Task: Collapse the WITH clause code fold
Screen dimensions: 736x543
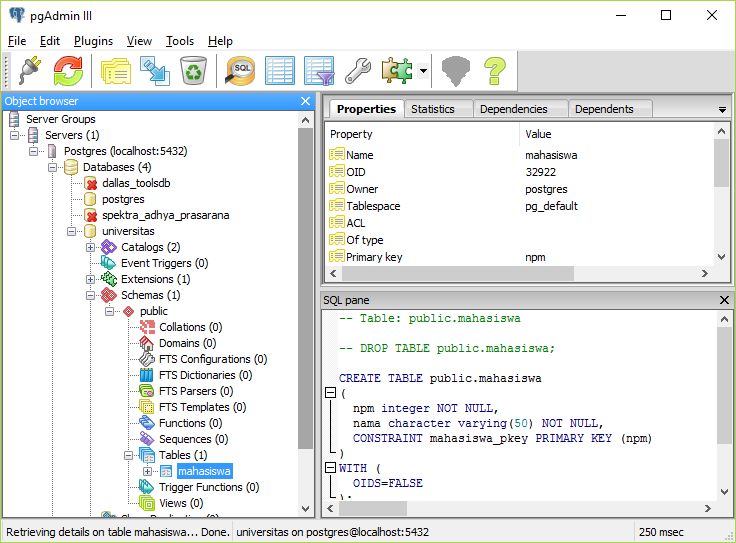Action: [x=330, y=467]
